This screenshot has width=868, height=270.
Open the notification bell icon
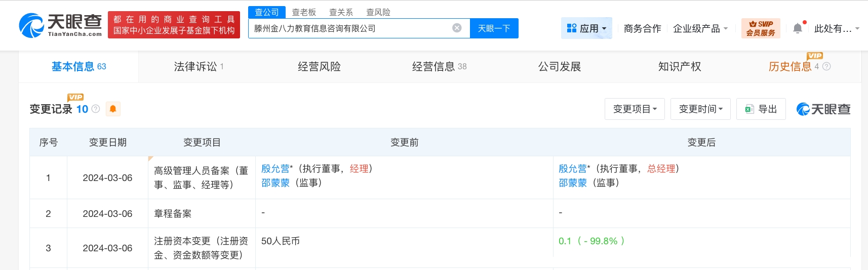pyautogui.click(x=798, y=28)
